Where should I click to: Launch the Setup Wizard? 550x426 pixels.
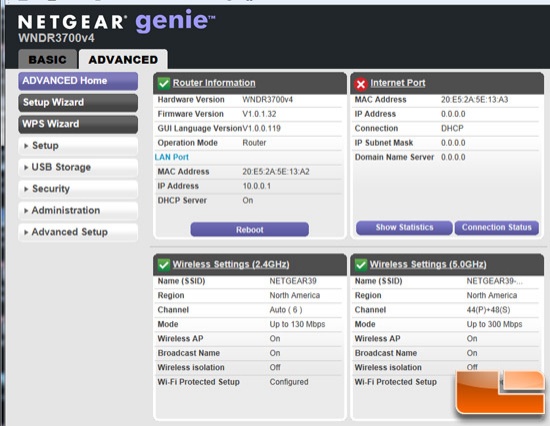pos(78,103)
